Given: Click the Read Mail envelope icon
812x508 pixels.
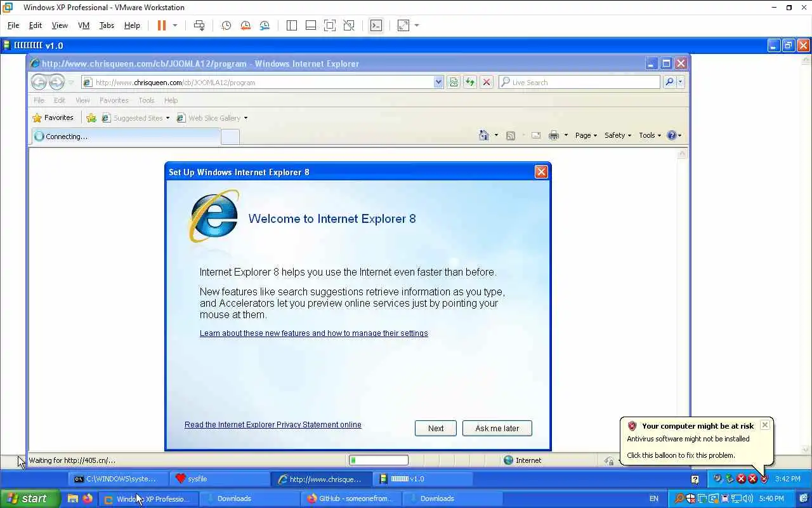Looking at the screenshot, I should point(536,135).
